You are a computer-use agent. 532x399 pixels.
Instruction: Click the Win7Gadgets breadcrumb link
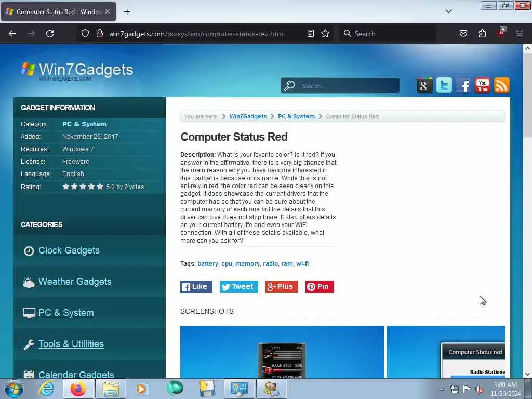[248, 116]
